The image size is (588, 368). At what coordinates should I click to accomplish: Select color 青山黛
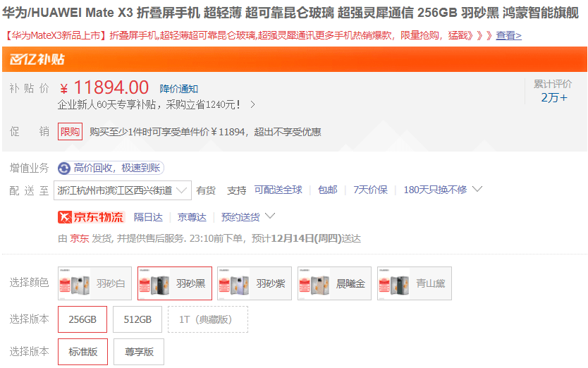click(415, 283)
